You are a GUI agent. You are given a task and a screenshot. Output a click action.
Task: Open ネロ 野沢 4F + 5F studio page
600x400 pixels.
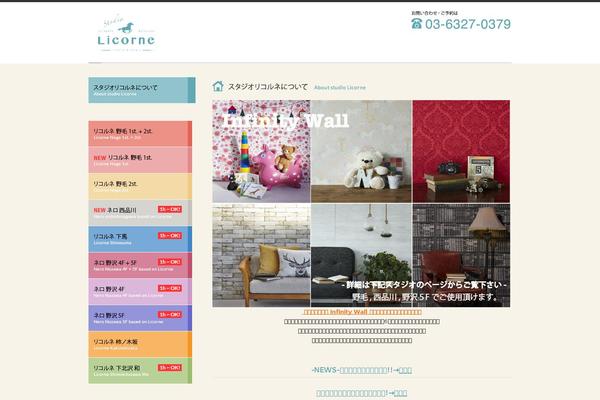pos(140,265)
